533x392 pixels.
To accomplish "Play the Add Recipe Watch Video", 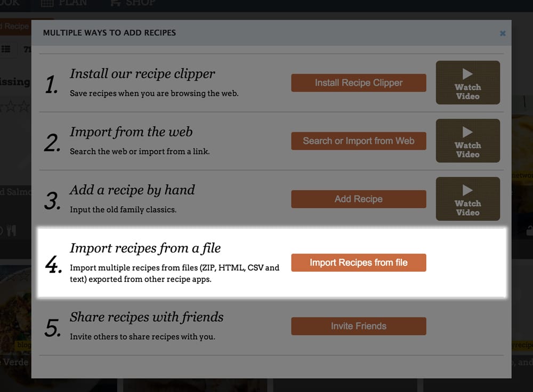I will (x=467, y=199).
